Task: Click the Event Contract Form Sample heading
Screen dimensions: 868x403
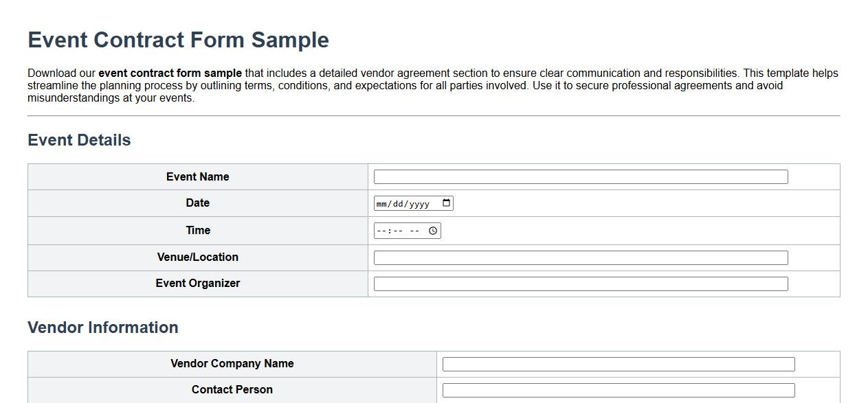Action: 177,40
